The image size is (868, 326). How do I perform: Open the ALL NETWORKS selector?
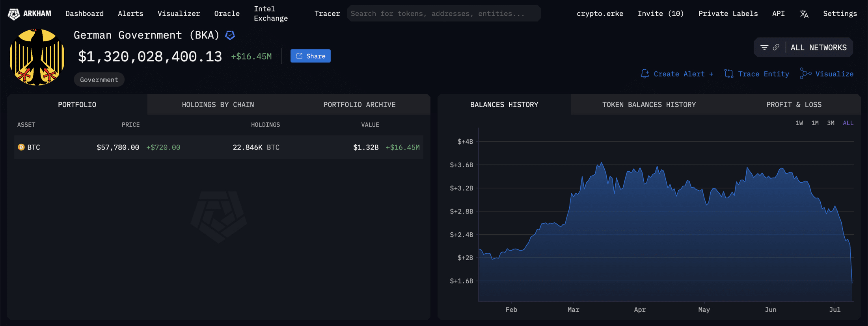[x=818, y=48]
